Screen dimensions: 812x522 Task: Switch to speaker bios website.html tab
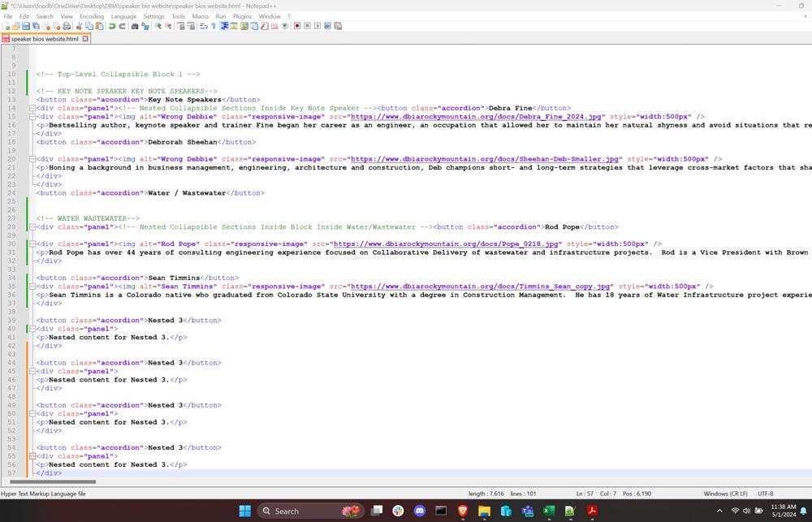pos(45,38)
